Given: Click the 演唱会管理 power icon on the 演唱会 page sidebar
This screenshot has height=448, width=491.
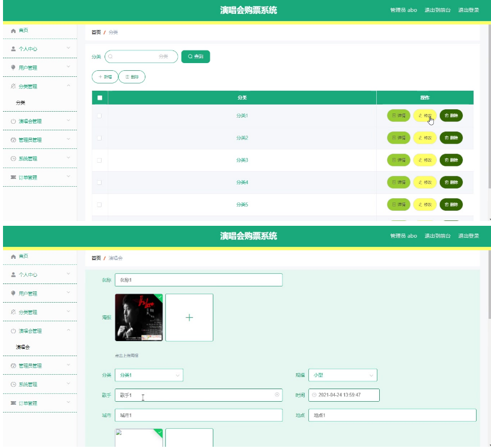Looking at the screenshot, I should click(13, 331).
